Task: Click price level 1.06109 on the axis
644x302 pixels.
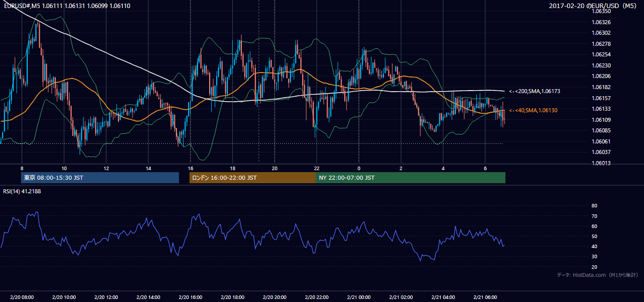Action: click(601, 120)
